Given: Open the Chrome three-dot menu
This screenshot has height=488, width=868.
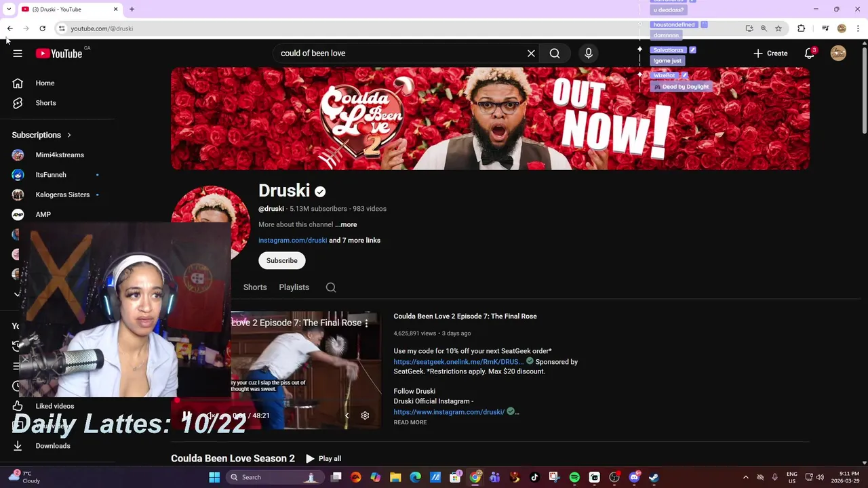Looking at the screenshot, I should coord(858,28).
